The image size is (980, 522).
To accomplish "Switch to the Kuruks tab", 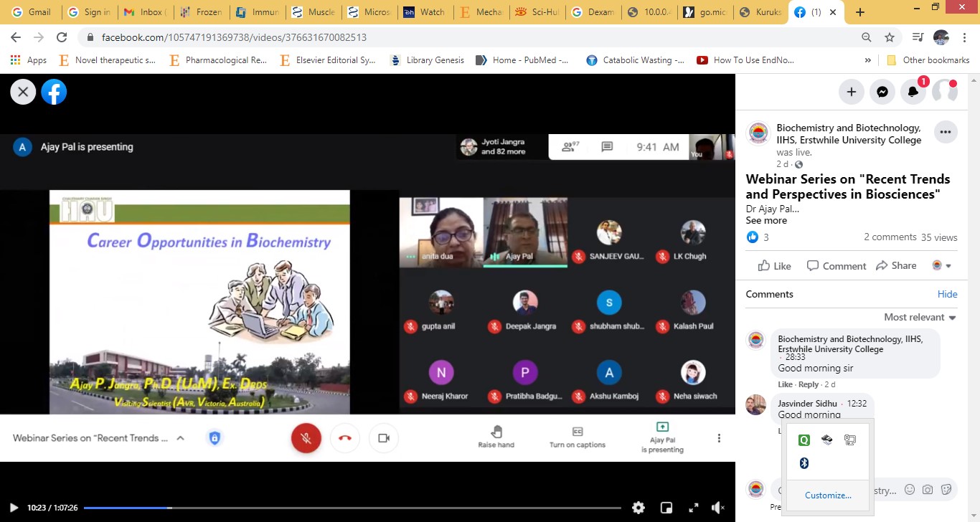I will click(x=761, y=12).
